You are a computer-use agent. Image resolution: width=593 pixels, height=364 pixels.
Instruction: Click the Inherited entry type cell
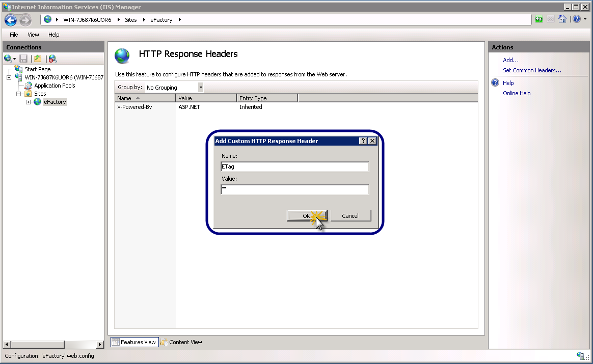251,107
